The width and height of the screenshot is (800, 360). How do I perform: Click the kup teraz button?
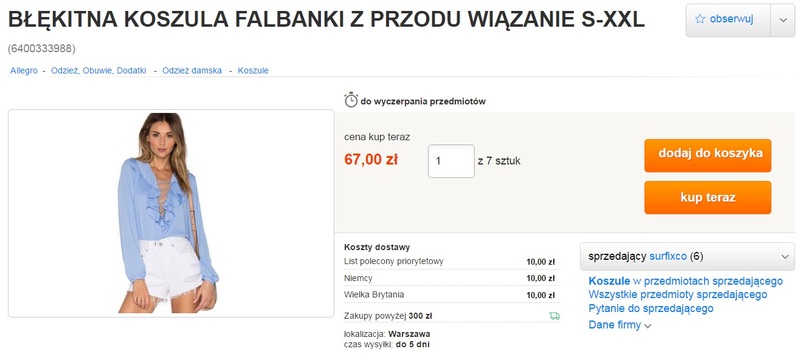(708, 197)
